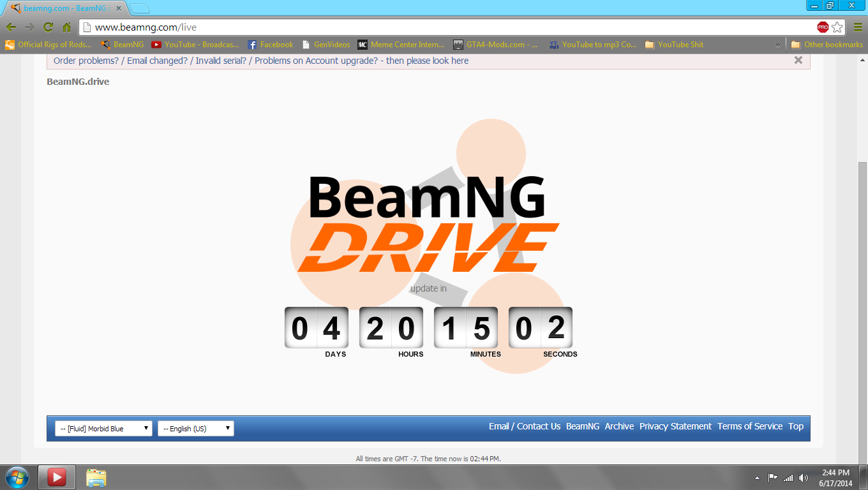Click the address bar URL field
The height and width of the screenshot is (490, 868).
[447, 27]
